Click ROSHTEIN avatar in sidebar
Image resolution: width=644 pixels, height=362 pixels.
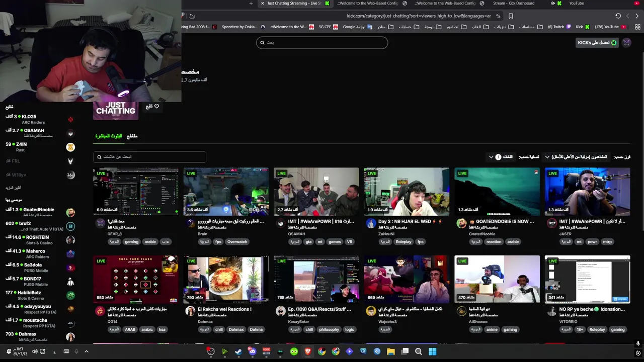tap(70, 240)
